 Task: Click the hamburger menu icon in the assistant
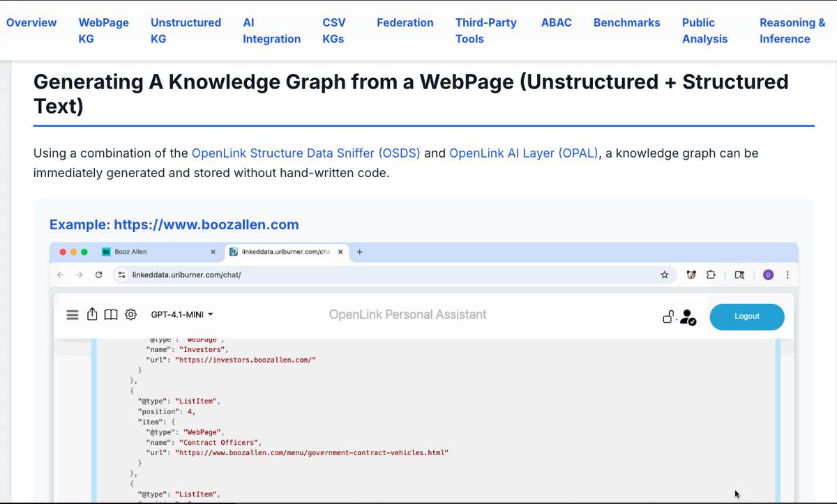(x=72, y=315)
